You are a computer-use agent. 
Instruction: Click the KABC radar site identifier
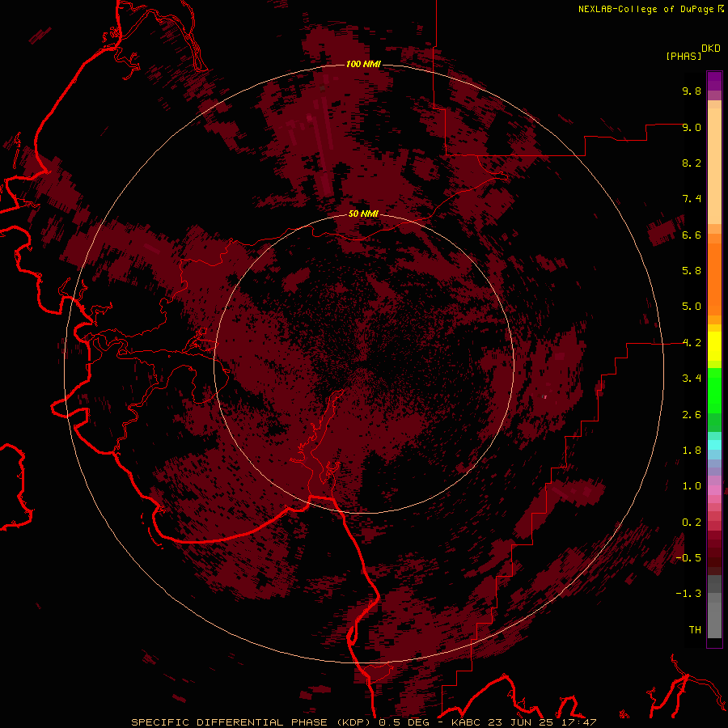pyautogui.click(x=466, y=722)
